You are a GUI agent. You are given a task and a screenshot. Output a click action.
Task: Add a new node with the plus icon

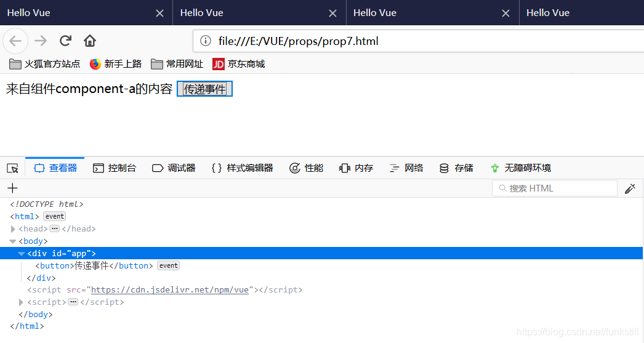[x=12, y=188]
